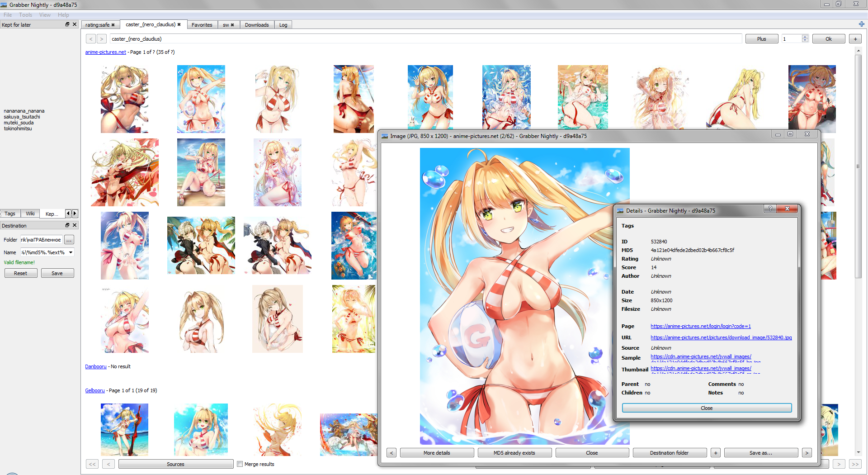Viewport: 868px width, 475px height.
Task: Float the Destination dock panel
Action: 67,225
